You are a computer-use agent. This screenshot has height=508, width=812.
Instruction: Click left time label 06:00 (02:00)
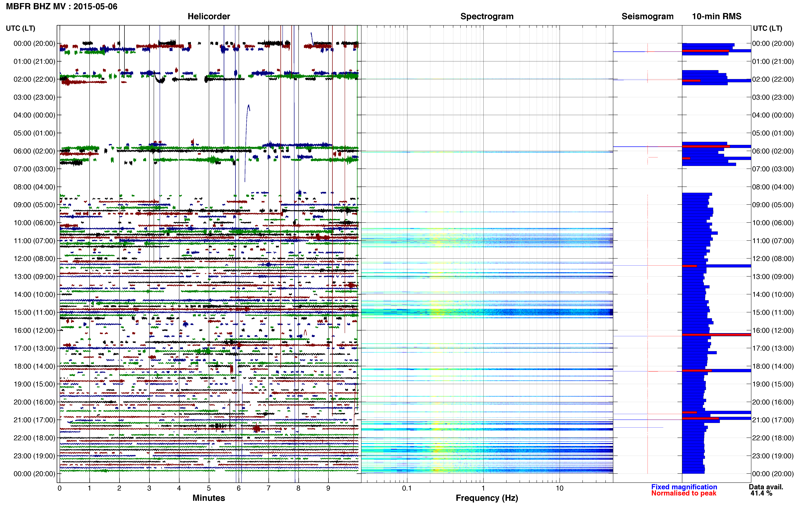34,151
